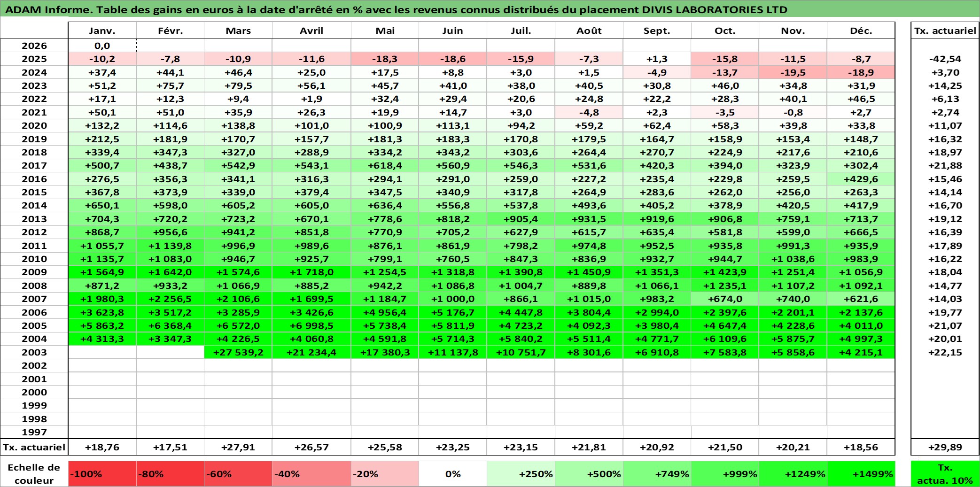Click the 0,0 cell for January 2026

click(102, 46)
